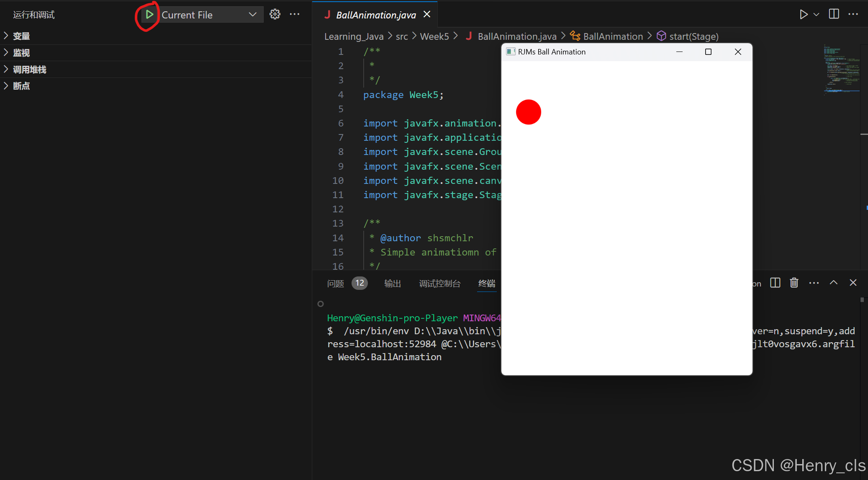Image resolution: width=868 pixels, height=480 pixels.
Task: Click the BallAnimation class breadcrumb
Action: (613, 36)
